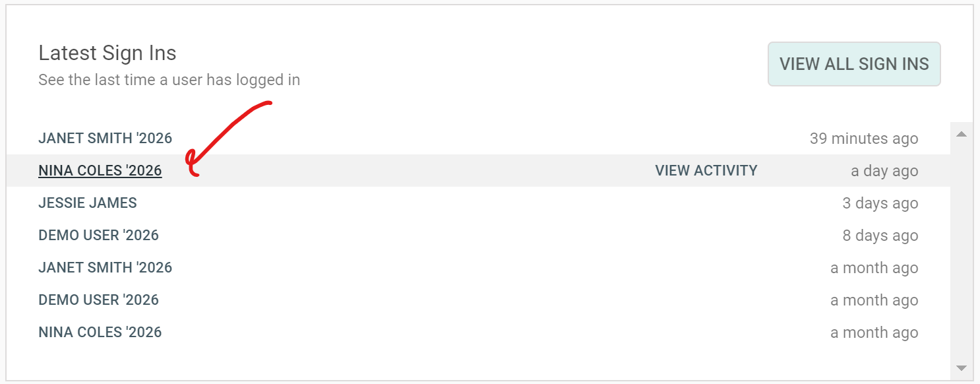Screen dimensions: 980x384
Task: Click Janet Smith's "a month ago" timestamp
Action: 874,269
